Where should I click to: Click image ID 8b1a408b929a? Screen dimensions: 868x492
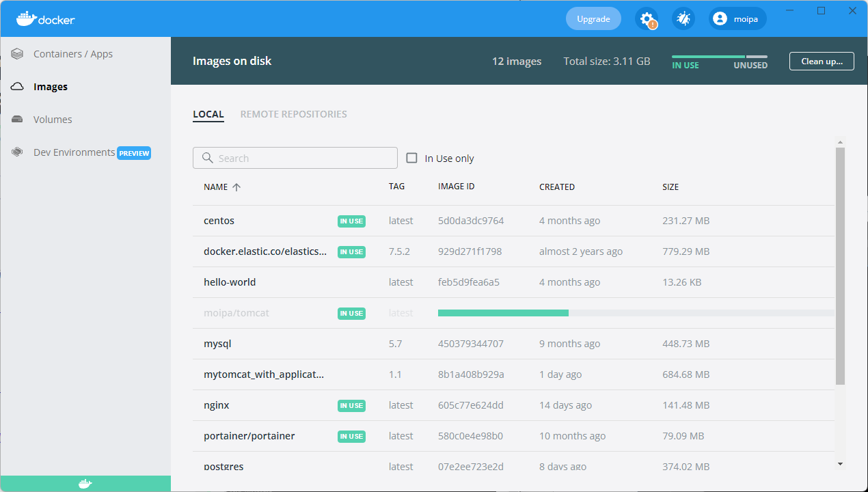471,374
